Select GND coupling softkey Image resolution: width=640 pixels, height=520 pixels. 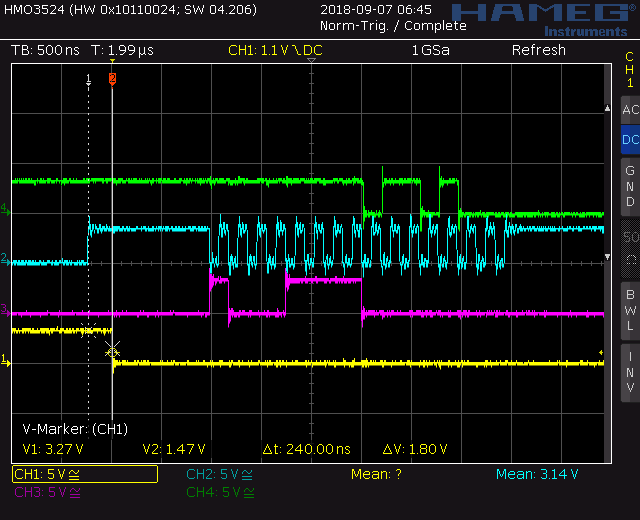click(630, 187)
